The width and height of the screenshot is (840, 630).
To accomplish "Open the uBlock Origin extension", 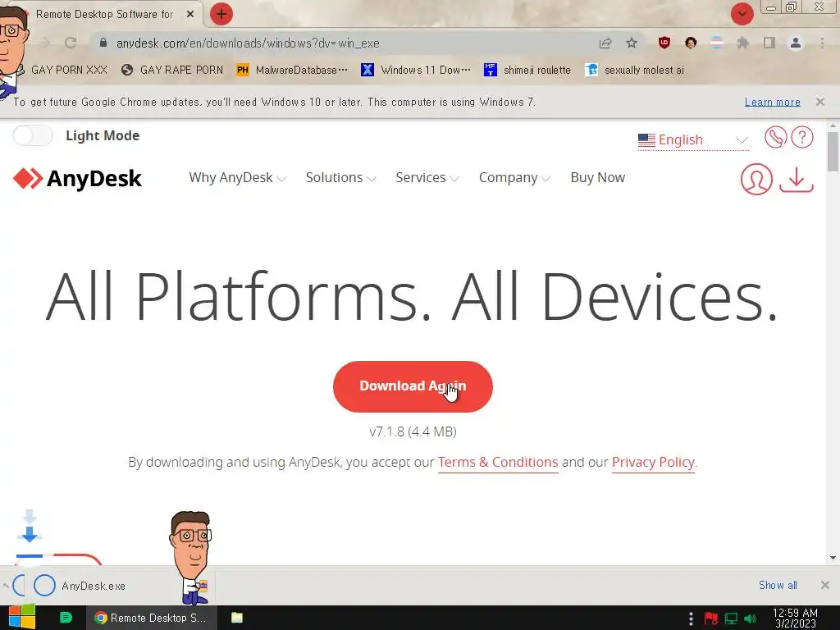I will 664,43.
